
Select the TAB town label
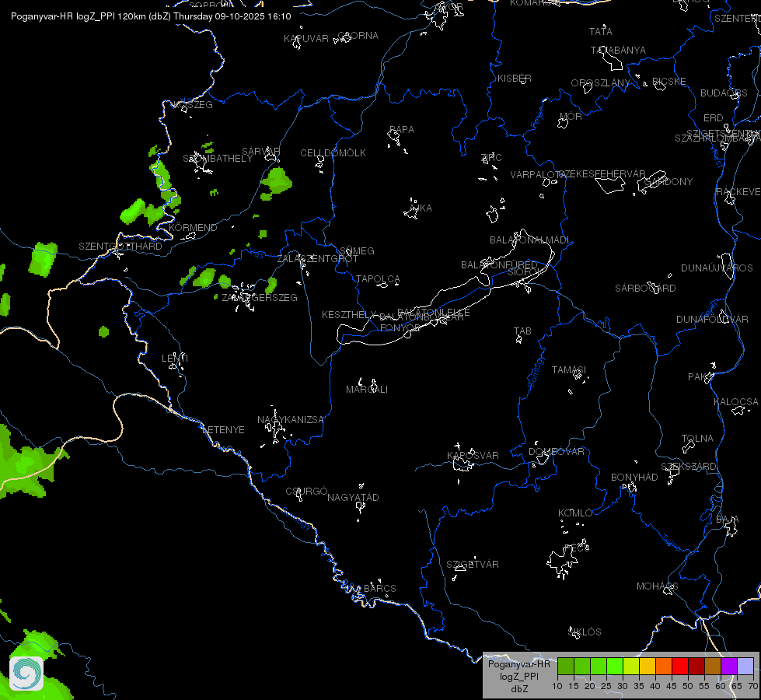522,331
